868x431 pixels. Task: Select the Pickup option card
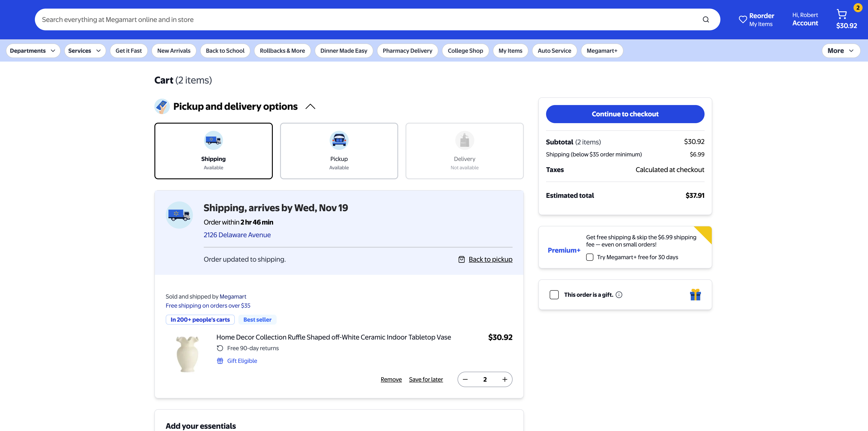[339, 151]
